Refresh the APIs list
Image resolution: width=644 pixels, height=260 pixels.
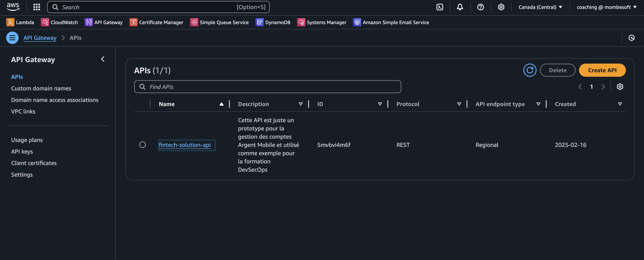coord(530,70)
